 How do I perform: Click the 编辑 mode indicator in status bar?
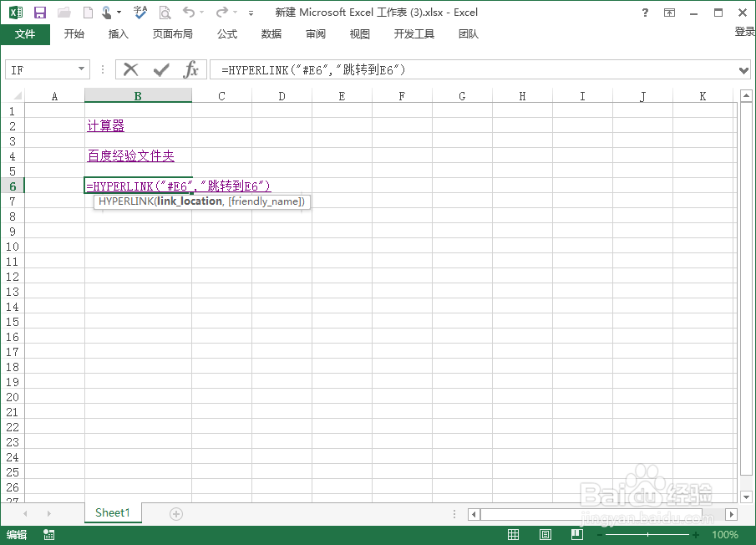[x=17, y=534]
